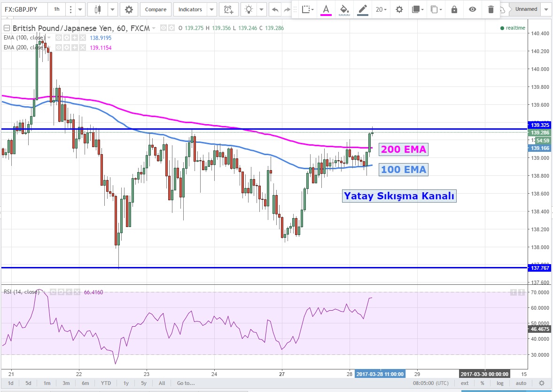Screen dimensions: 553x392
Task: Click the candlestick chart style icon
Action: pyautogui.click(x=98, y=9)
